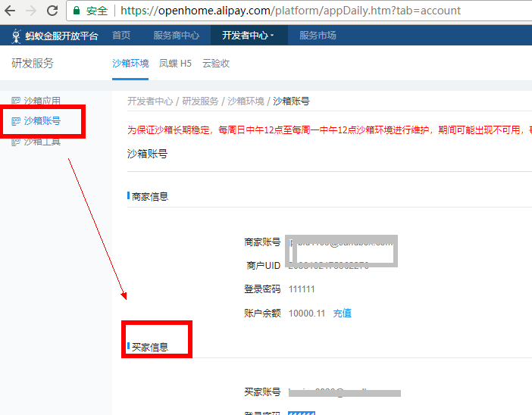This screenshot has width=532, height=415.
Task: Open the 服务商中心 navigation item
Action: [176, 36]
